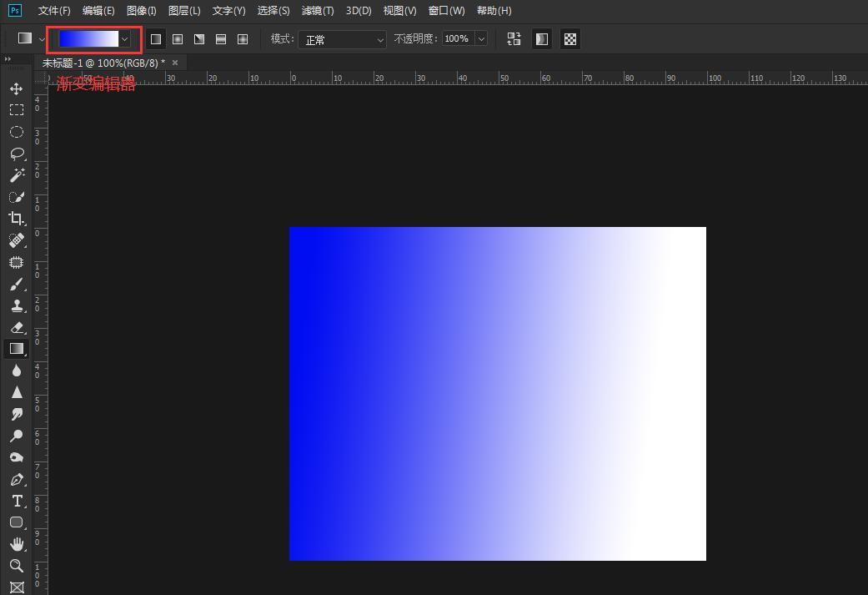Select the Move tool
Screen dimensions: 868x595
[x=17, y=88]
